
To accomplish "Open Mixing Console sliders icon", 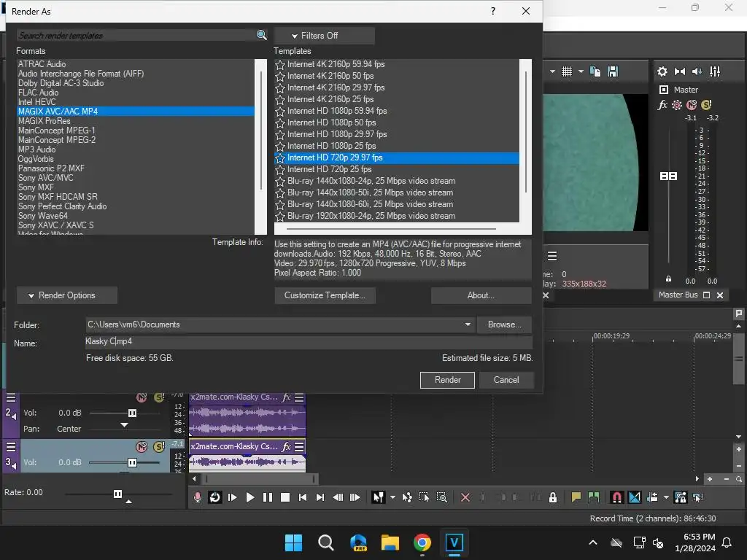I will pyautogui.click(x=715, y=71).
